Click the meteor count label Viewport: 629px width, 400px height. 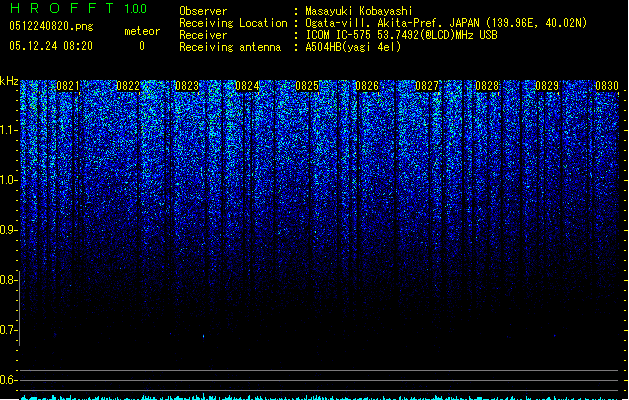point(142,31)
